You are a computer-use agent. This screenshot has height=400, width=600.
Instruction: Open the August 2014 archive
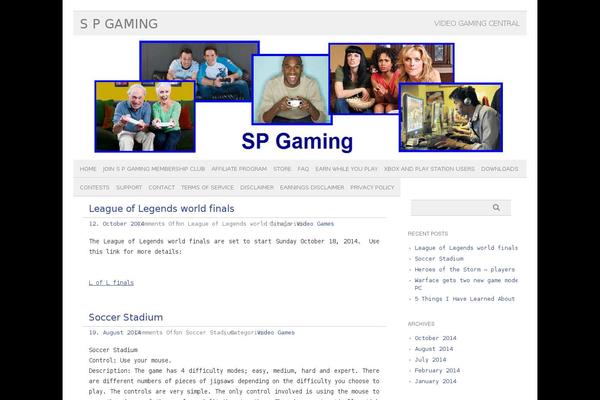coord(434,349)
